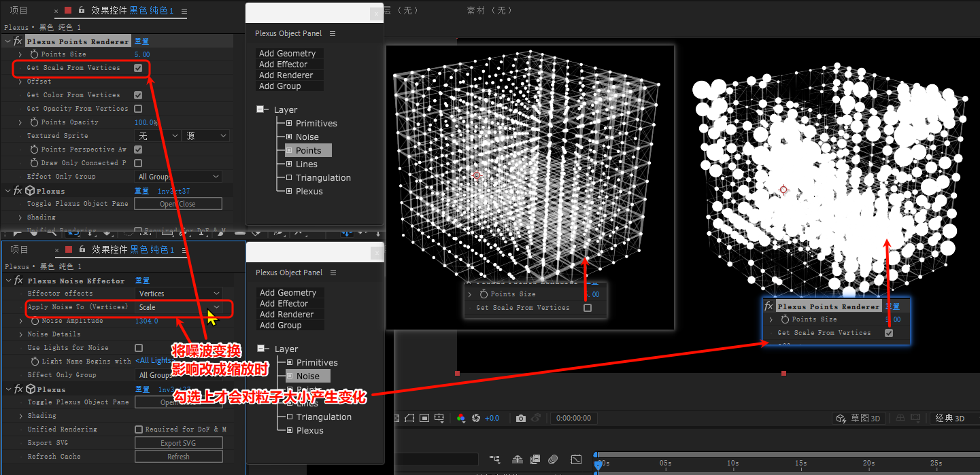Open Apply Noise To Scale dropdown
980x475 pixels.
click(x=178, y=307)
